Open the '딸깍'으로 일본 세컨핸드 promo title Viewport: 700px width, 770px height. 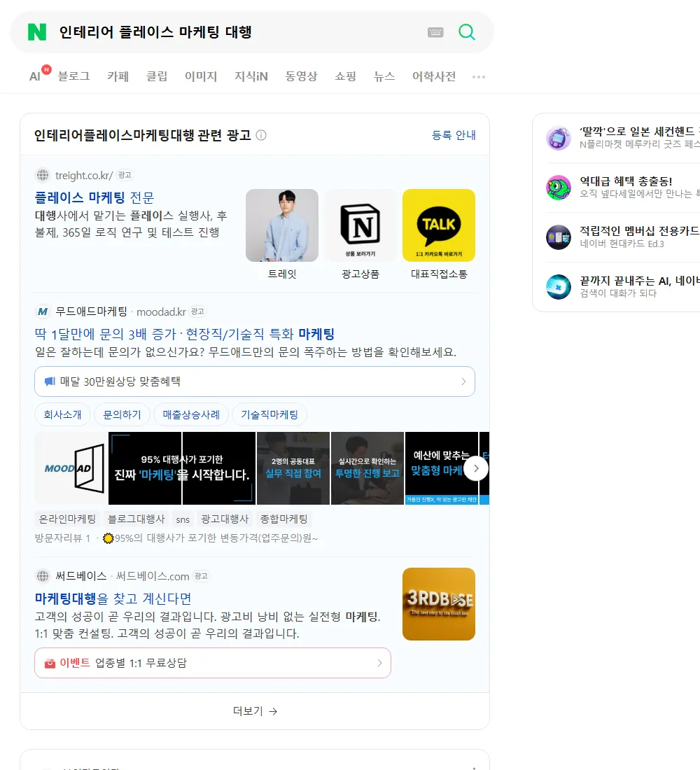pos(639,132)
